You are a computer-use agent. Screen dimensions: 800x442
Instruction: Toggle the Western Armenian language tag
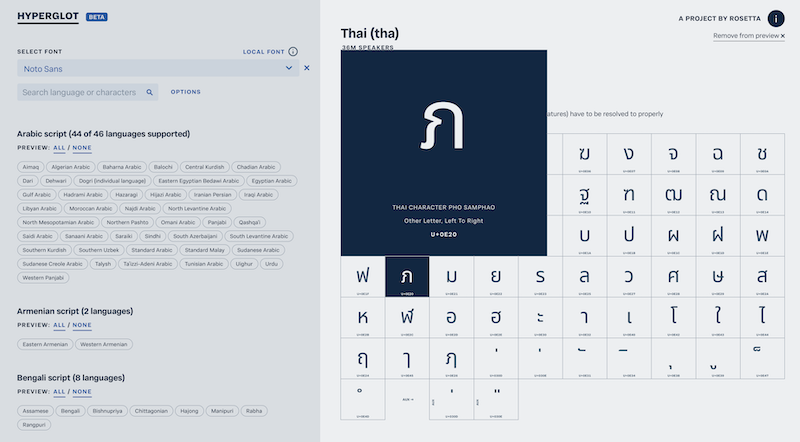point(104,344)
